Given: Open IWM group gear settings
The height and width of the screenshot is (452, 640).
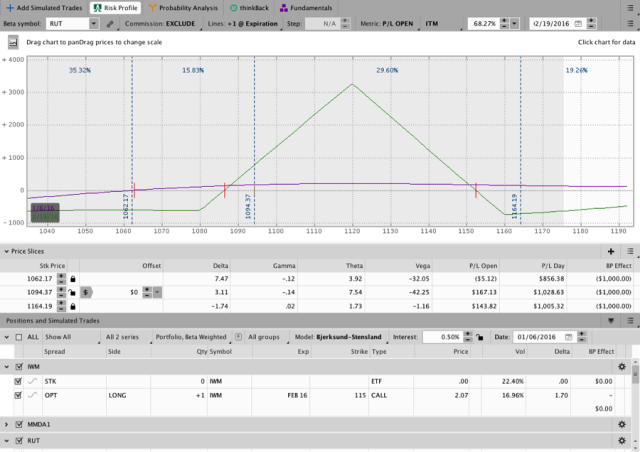Looking at the screenshot, I should coord(622,367).
